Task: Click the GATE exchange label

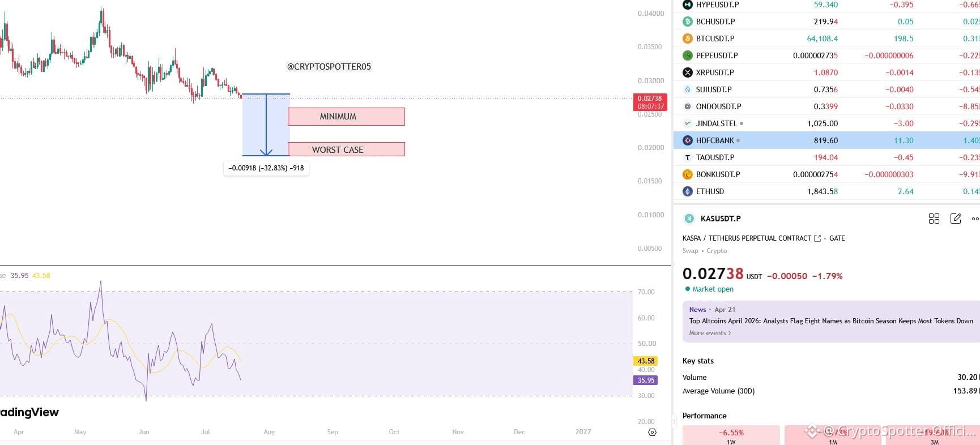Action: click(x=837, y=238)
